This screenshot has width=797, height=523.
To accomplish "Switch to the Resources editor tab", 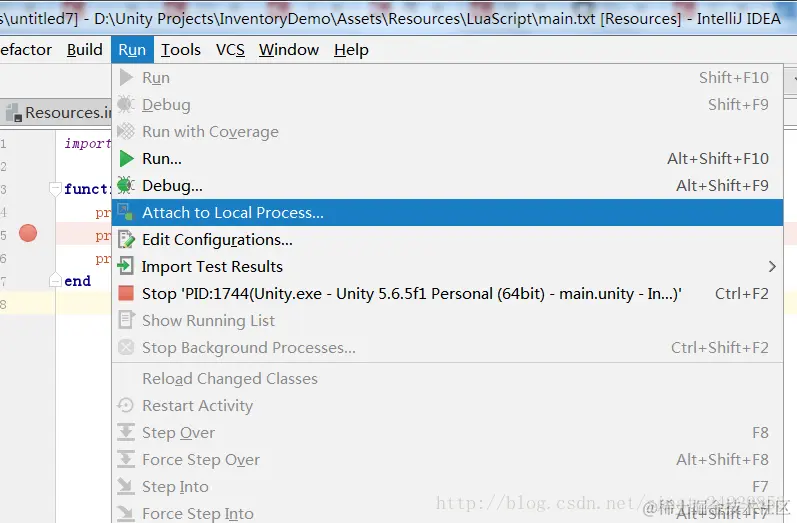I will [x=57, y=112].
